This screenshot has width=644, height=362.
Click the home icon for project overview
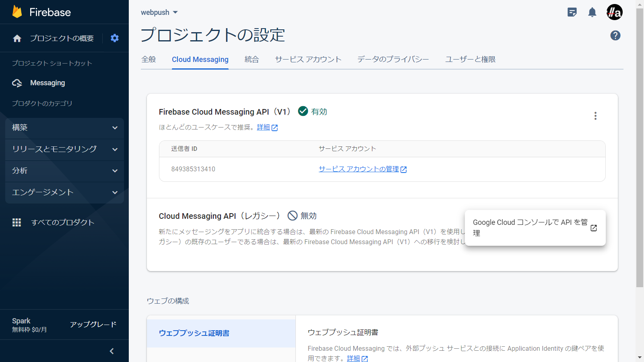click(x=17, y=38)
